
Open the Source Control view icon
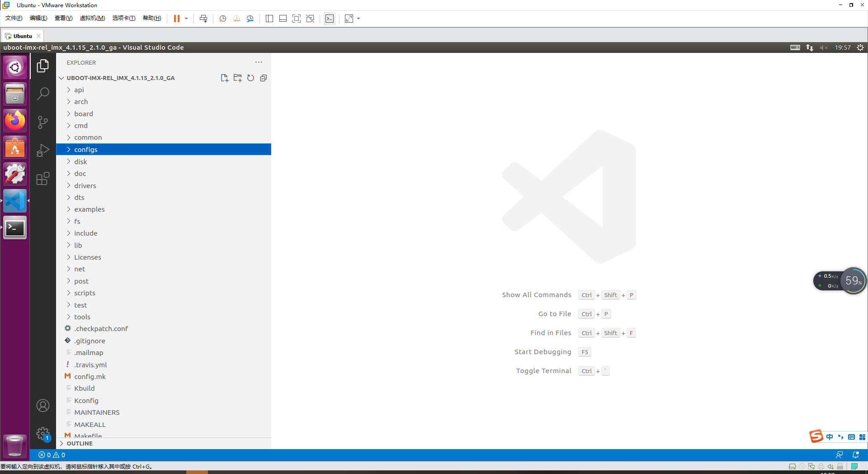pos(43,122)
